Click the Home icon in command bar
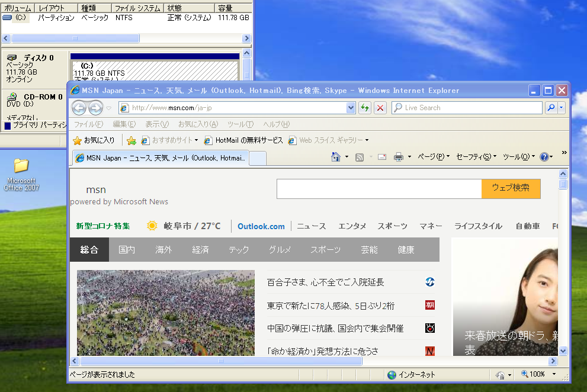The width and height of the screenshot is (587, 392). point(336,157)
